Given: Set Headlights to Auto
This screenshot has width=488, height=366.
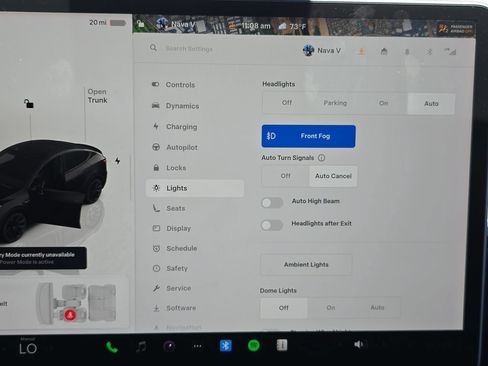Looking at the screenshot, I should tap(431, 104).
